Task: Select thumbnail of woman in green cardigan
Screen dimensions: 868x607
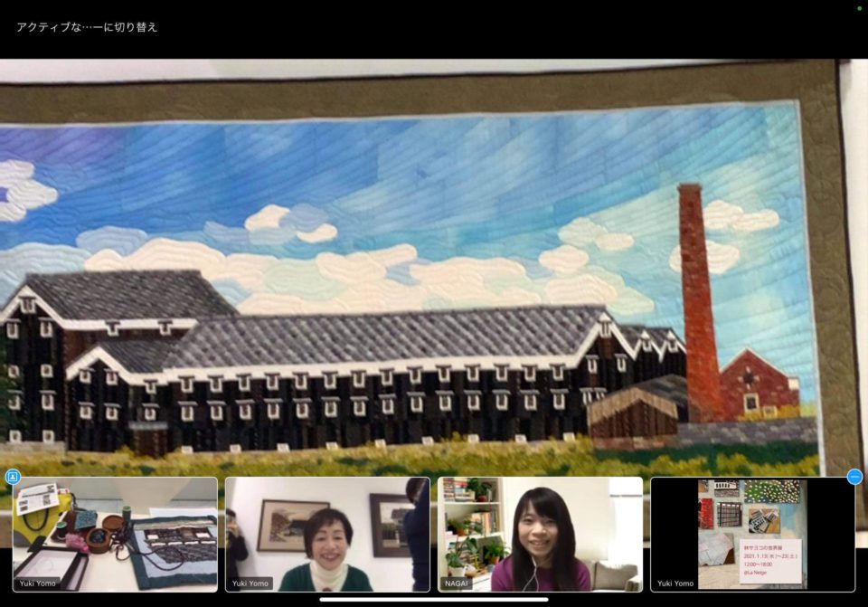Action: point(327,535)
